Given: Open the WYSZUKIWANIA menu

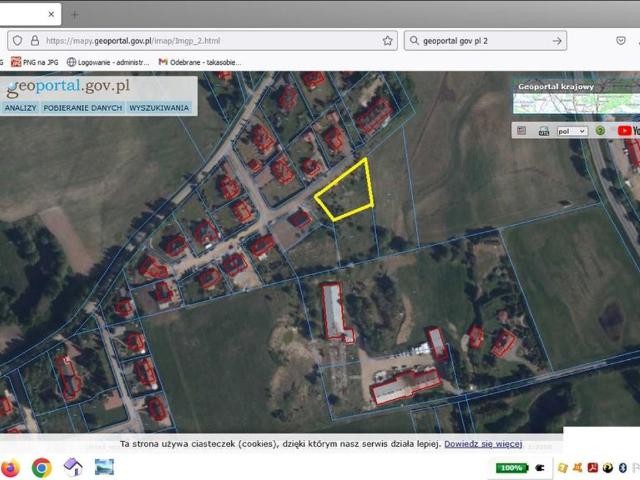Looking at the screenshot, I should pyautogui.click(x=159, y=107).
